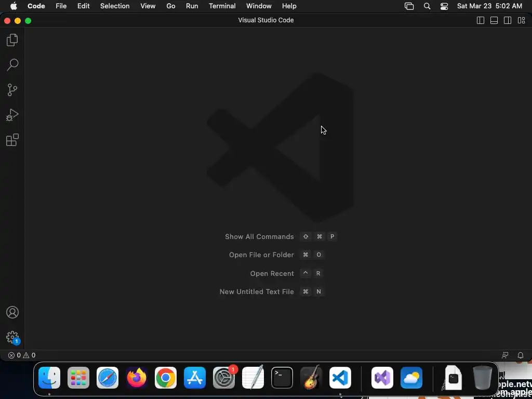This screenshot has height=399, width=532.
Task: Open the Customize Layout button
Action: tap(522, 20)
